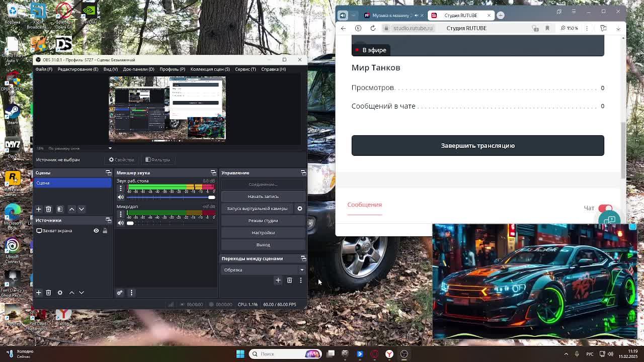Viewport: 644px width, 362px height.
Task: Open Справка menu in OBS
Action: click(x=273, y=69)
